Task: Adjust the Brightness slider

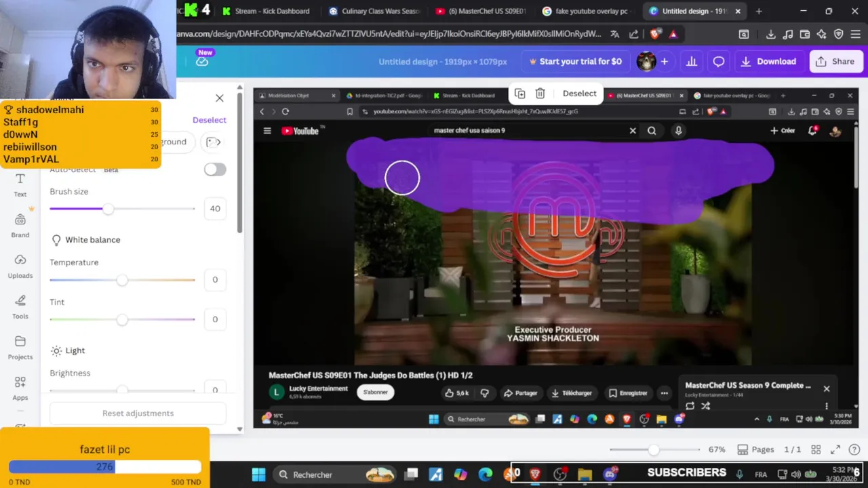Action: point(122,390)
